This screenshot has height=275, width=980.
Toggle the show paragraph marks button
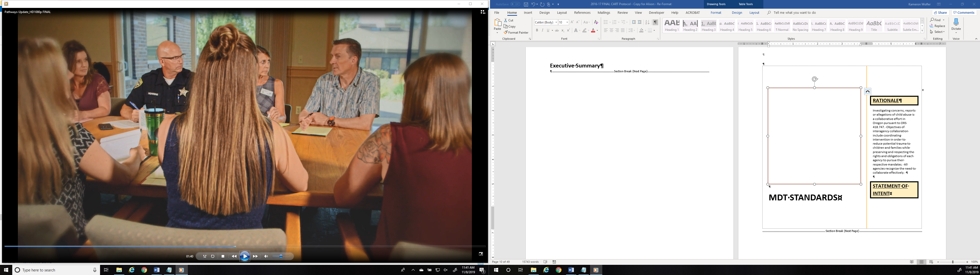coord(655,22)
